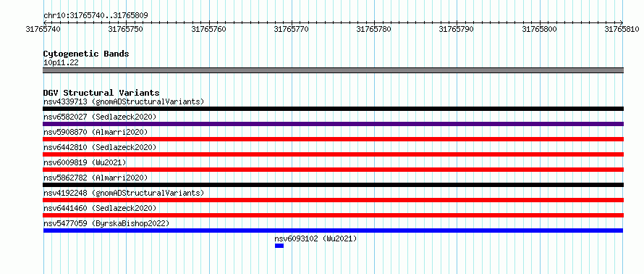Click ruler position 31765750
Image resolution: width=644 pixels, height=274 pixels.
click(126, 29)
